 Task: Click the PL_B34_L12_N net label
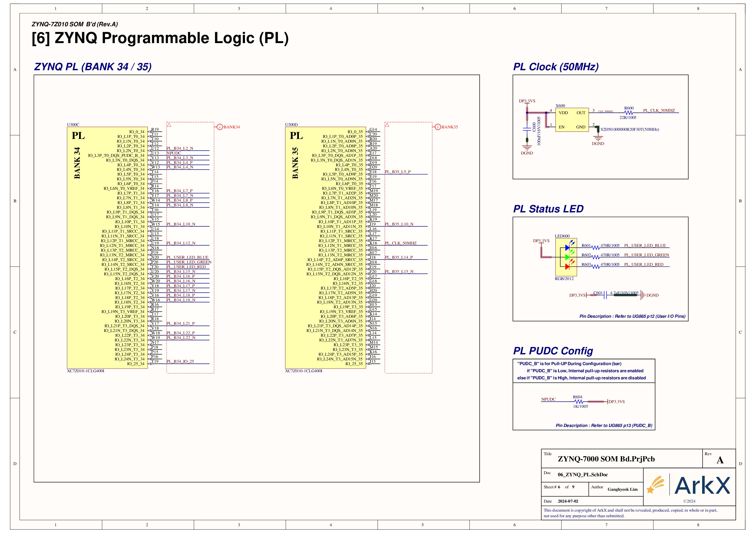coord(181,243)
